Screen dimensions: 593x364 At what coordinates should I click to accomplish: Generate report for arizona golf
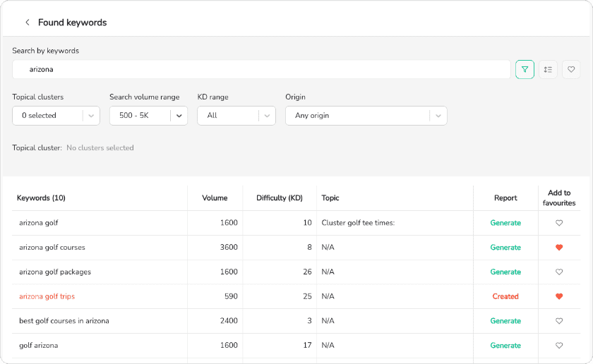coord(505,223)
